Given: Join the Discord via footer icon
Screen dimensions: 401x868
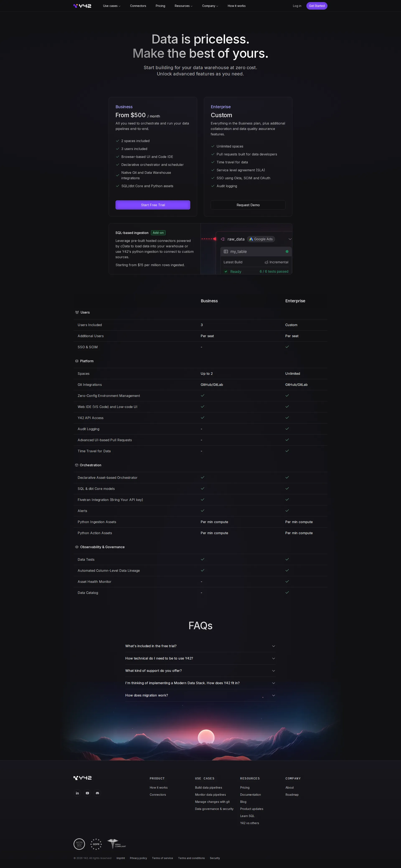Looking at the screenshot, I should 97,793.
